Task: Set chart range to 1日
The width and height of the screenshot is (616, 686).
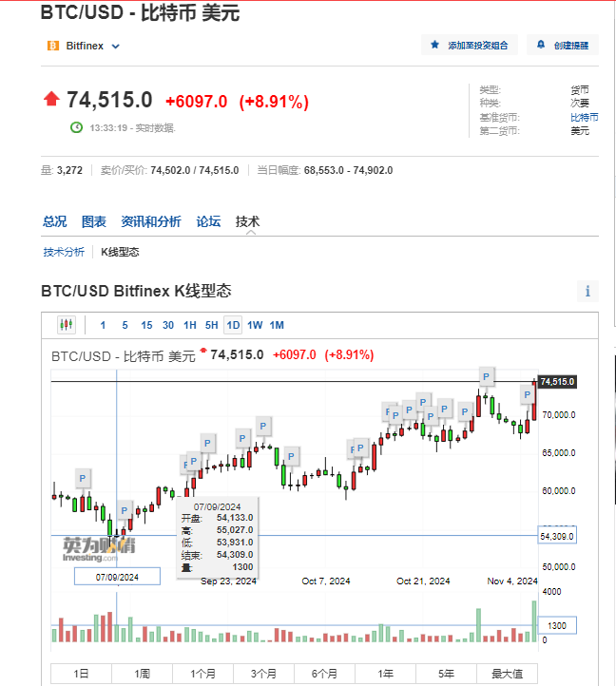Action: click(x=81, y=674)
